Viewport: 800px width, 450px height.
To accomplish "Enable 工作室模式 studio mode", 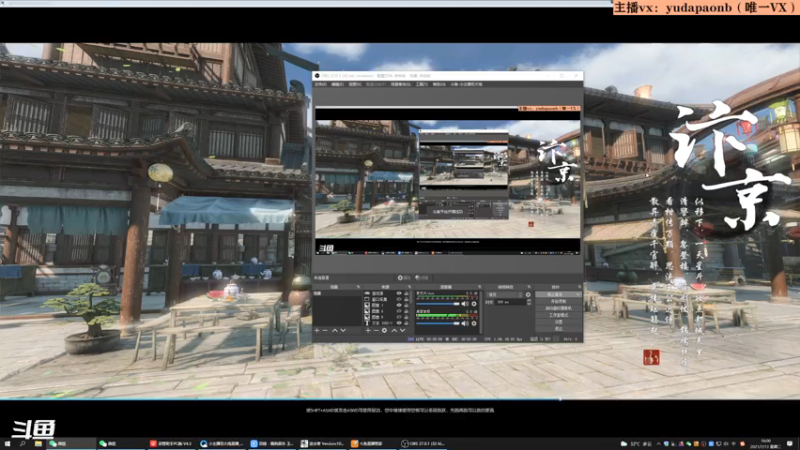I will click(559, 315).
